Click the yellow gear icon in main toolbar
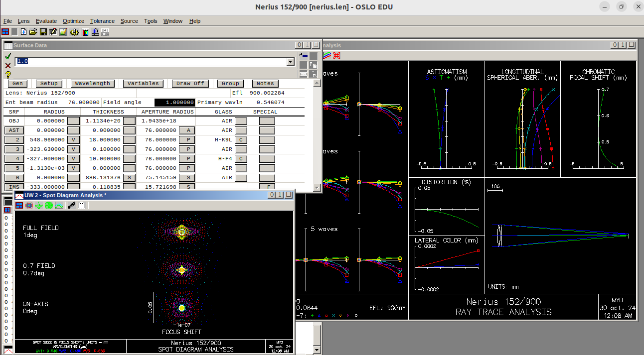Viewport: 644px width, 355px height. point(74,32)
